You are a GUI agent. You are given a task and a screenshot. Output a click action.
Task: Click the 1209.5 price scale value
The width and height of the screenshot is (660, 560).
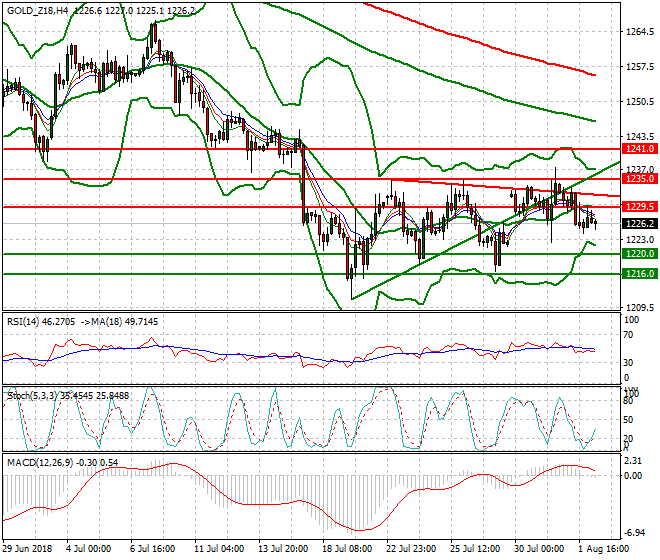pos(640,308)
